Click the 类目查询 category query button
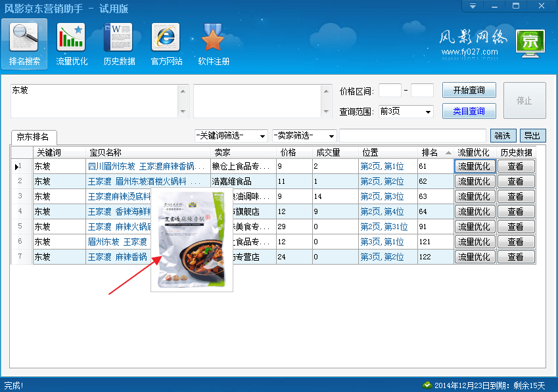Image resolution: width=558 pixels, height=392 pixels. [x=469, y=111]
